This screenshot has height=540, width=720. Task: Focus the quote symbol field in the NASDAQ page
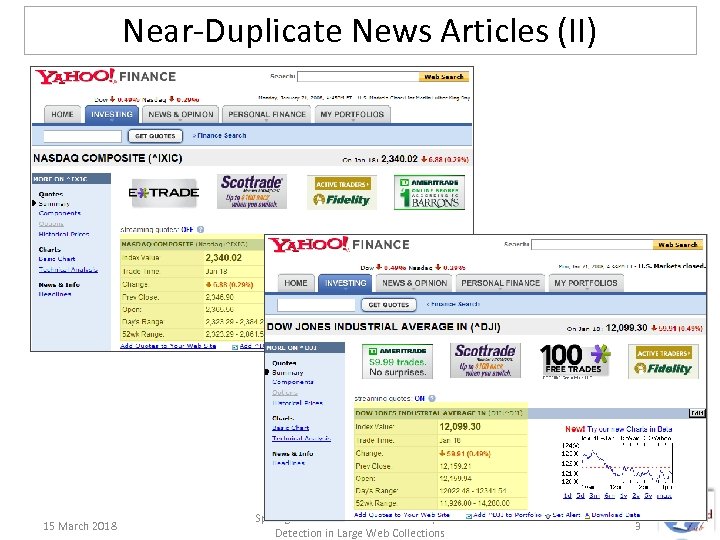(x=82, y=136)
